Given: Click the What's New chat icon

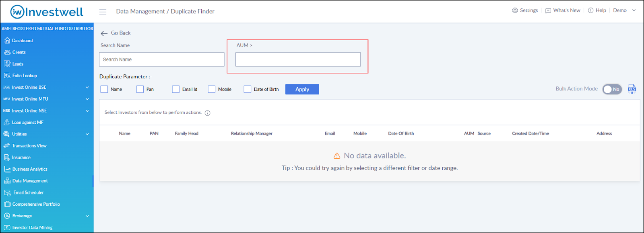Looking at the screenshot, I should pos(548,11).
